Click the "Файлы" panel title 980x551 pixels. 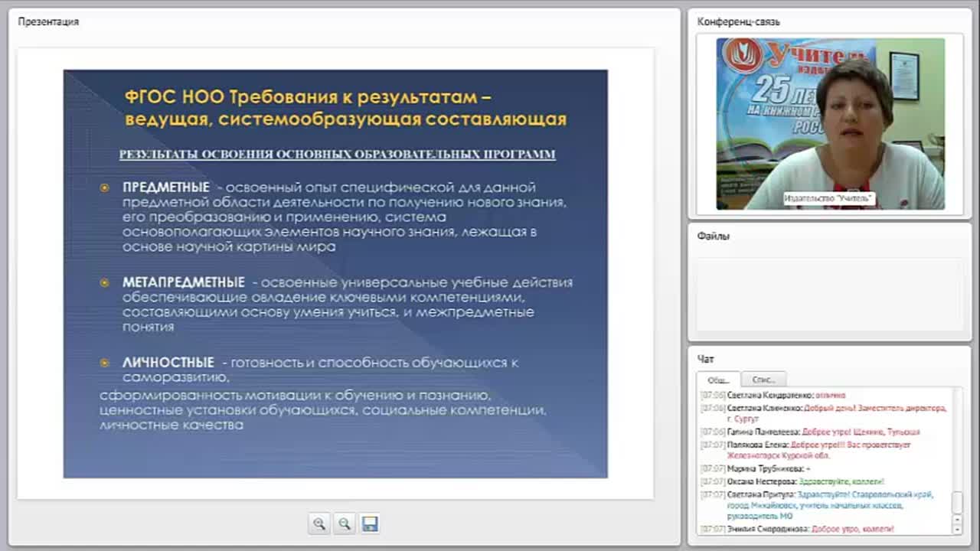click(x=713, y=236)
